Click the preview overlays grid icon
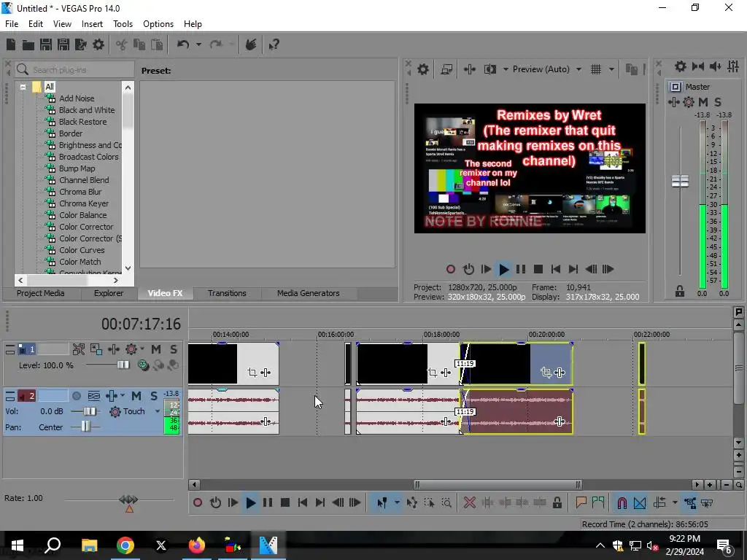This screenshot has height=560, width=747. tap(595, 69)
